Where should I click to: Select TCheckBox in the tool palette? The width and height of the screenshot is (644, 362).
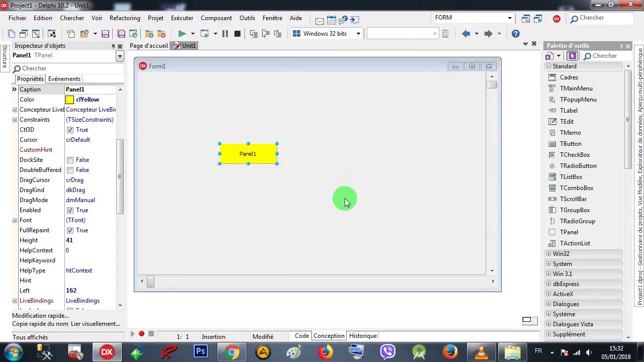pos(575,155)
